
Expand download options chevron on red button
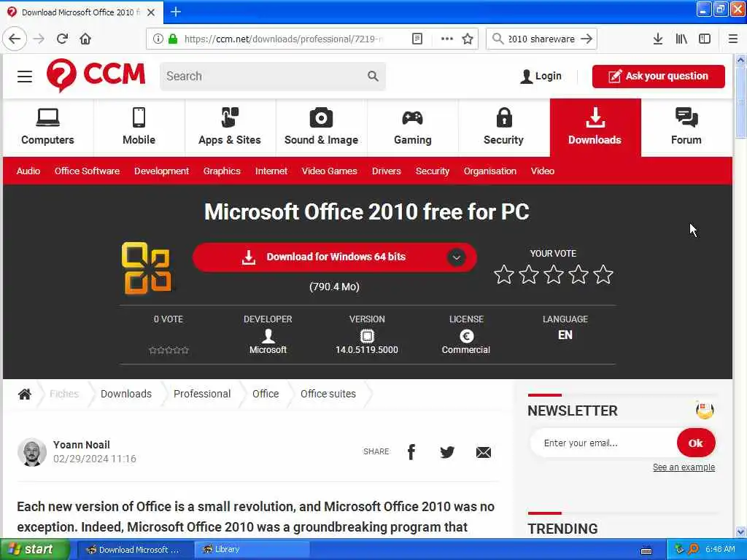tap(456, 257)
